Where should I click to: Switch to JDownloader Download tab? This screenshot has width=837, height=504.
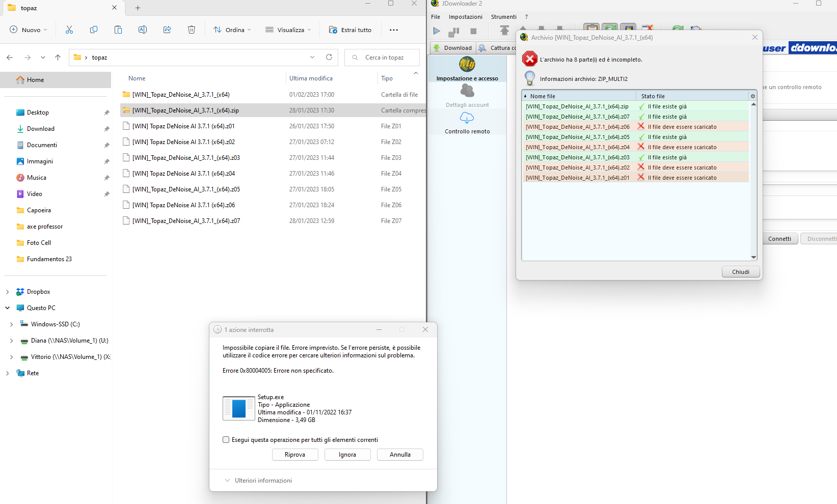(452, 48)
